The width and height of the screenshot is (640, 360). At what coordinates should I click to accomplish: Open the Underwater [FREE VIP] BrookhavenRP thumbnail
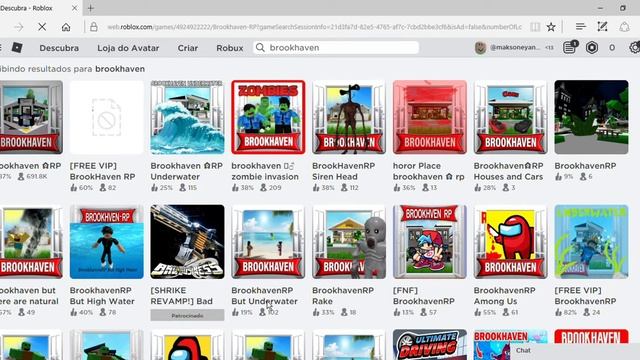point(591,242)
